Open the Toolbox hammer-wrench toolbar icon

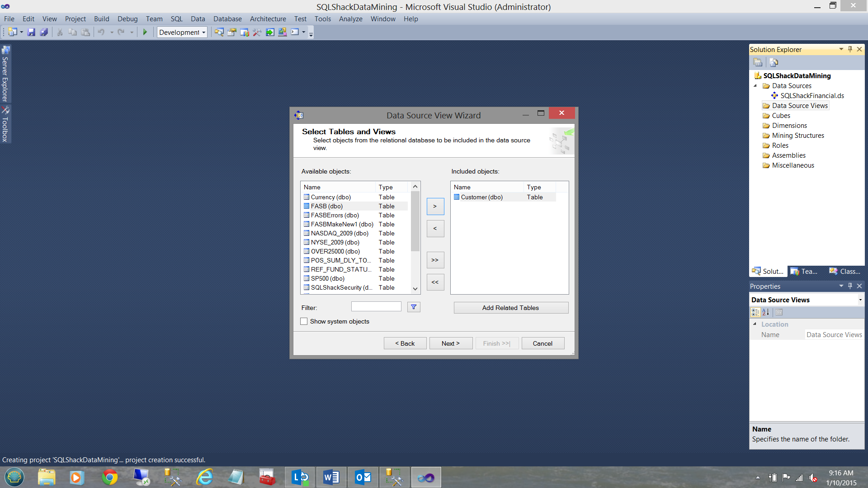pos(257,32)
